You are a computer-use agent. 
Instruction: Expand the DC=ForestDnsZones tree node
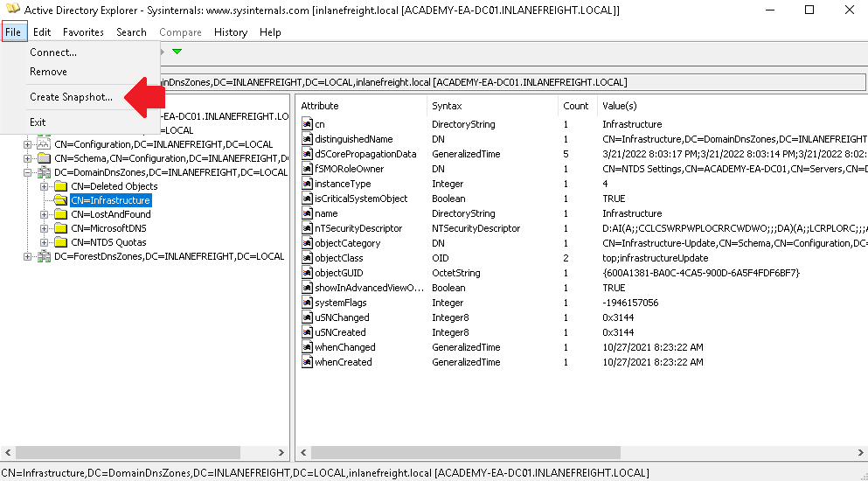click(x=27, y=256)
